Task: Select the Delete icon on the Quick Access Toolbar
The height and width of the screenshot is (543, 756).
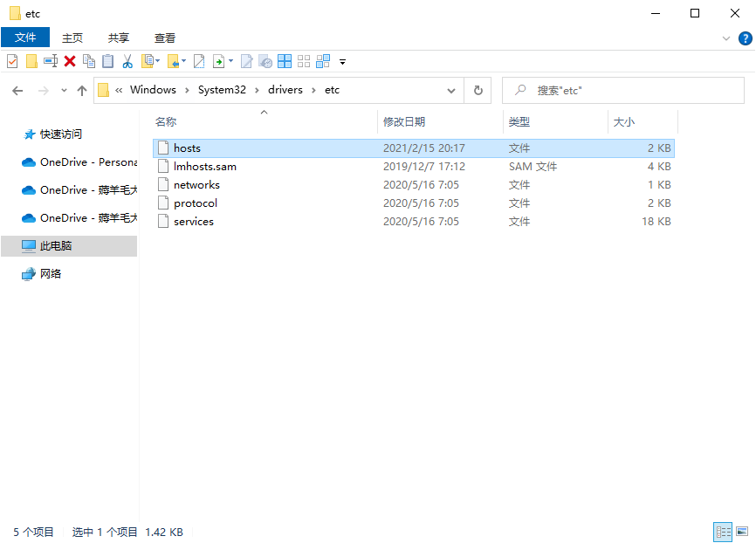Action: (x=71, y=61)
